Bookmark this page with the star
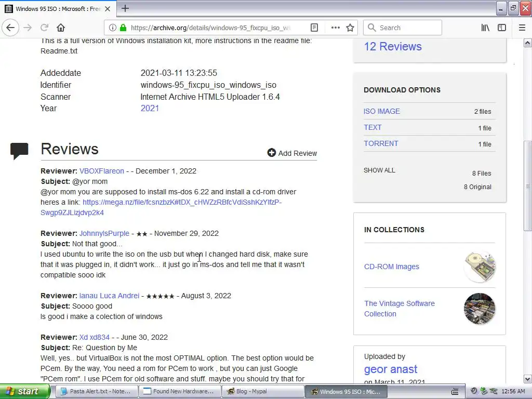 click(x=350, y=28)
